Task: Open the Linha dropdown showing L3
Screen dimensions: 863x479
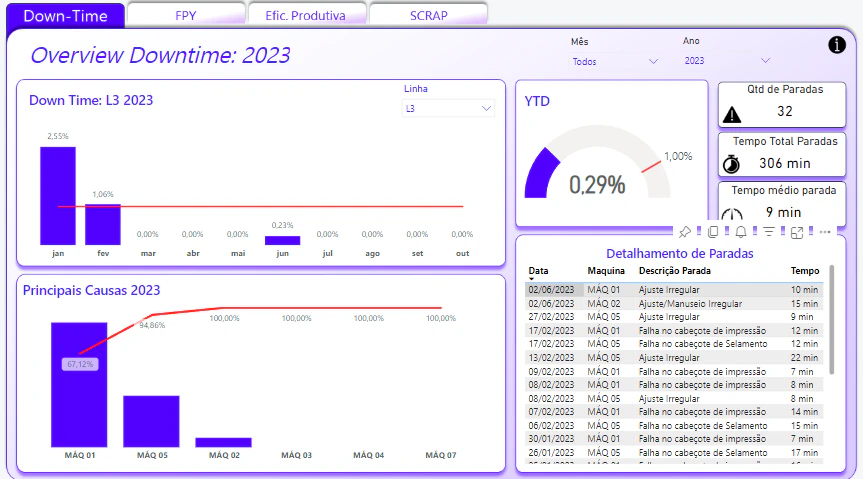Action: 448,108
